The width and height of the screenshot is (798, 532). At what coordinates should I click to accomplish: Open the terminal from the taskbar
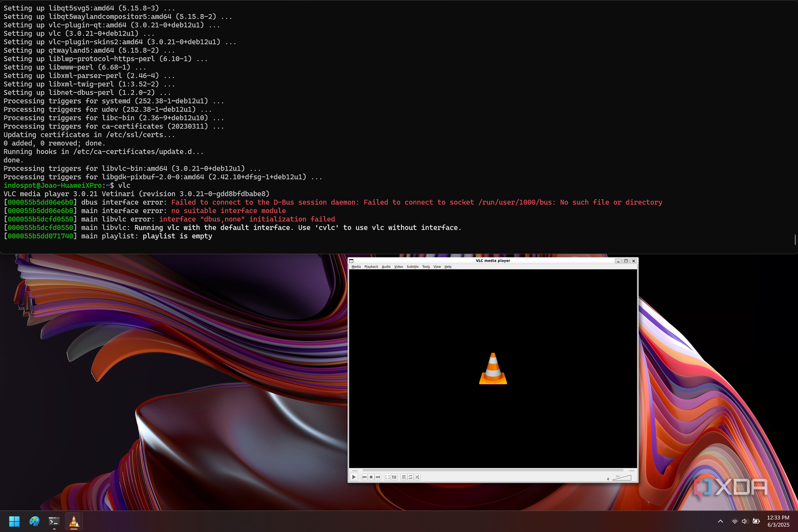coord(54,521)
